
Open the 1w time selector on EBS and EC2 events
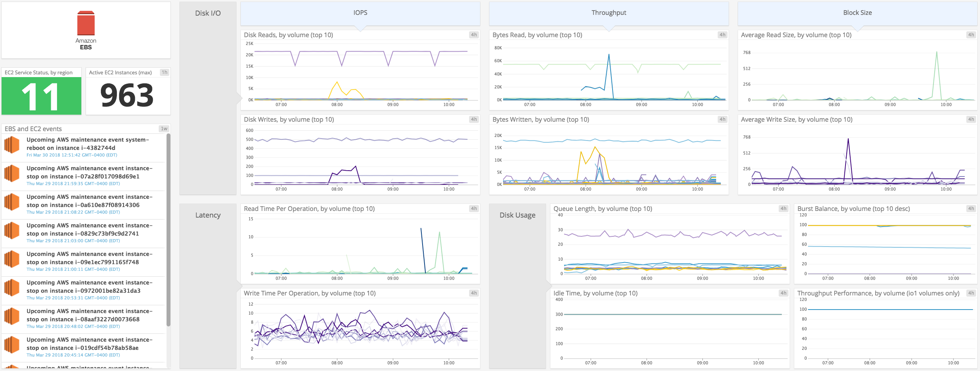164,128
